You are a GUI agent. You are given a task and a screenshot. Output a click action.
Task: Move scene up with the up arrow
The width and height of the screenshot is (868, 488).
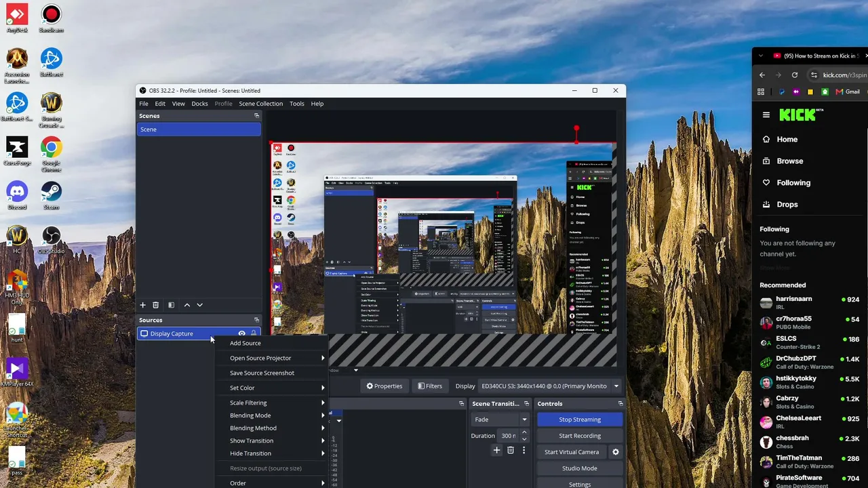click(x=187, y=306)
